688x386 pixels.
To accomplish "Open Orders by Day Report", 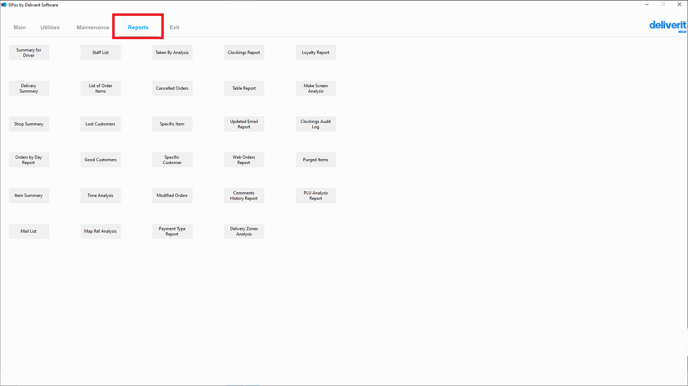I will coord(29,160).
